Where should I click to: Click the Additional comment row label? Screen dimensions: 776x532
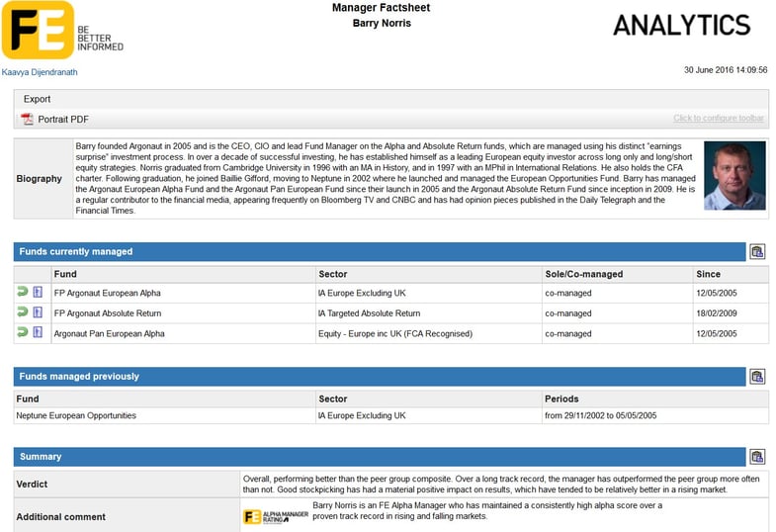tap(61, 517)
